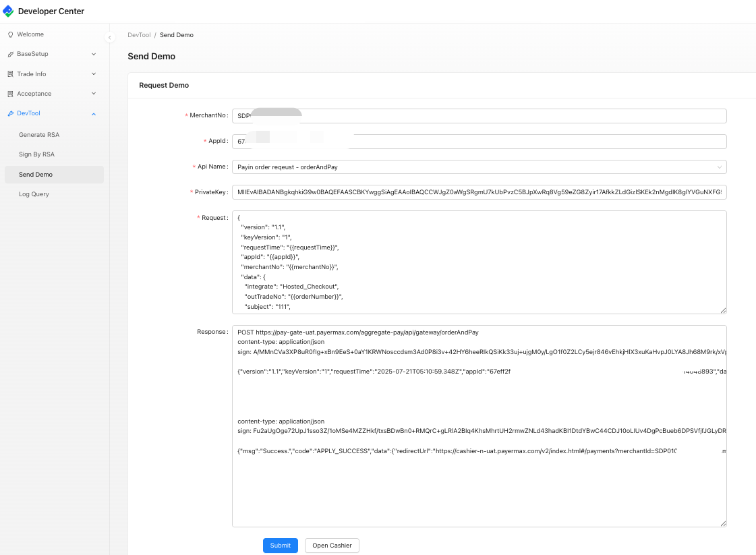Click the Open Cashier button

click(332, 546)
